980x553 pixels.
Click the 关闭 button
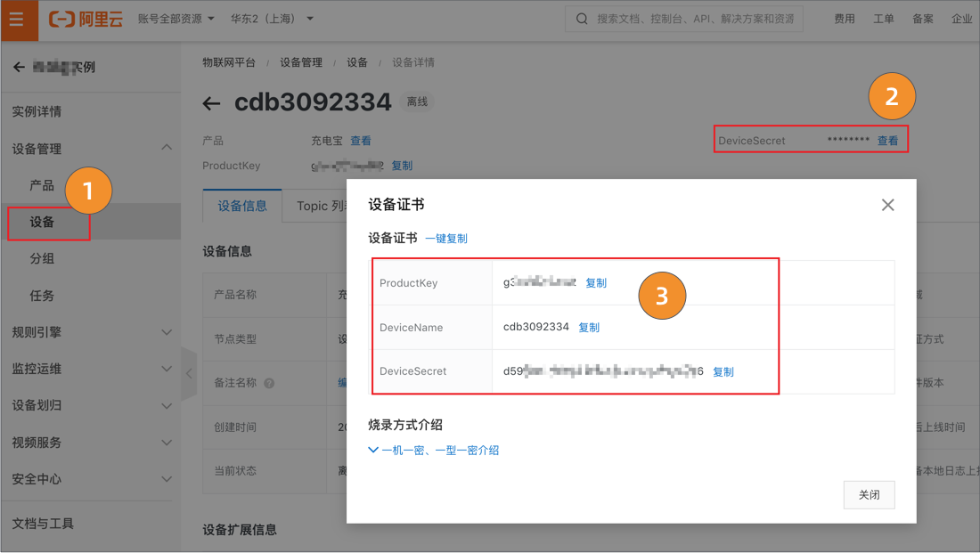[x=869, y=495]
